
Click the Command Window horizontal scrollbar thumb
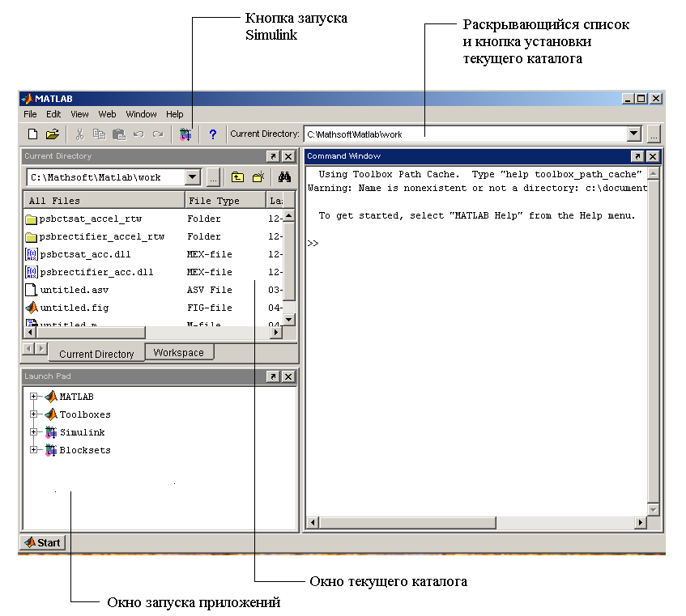(407, 522)
